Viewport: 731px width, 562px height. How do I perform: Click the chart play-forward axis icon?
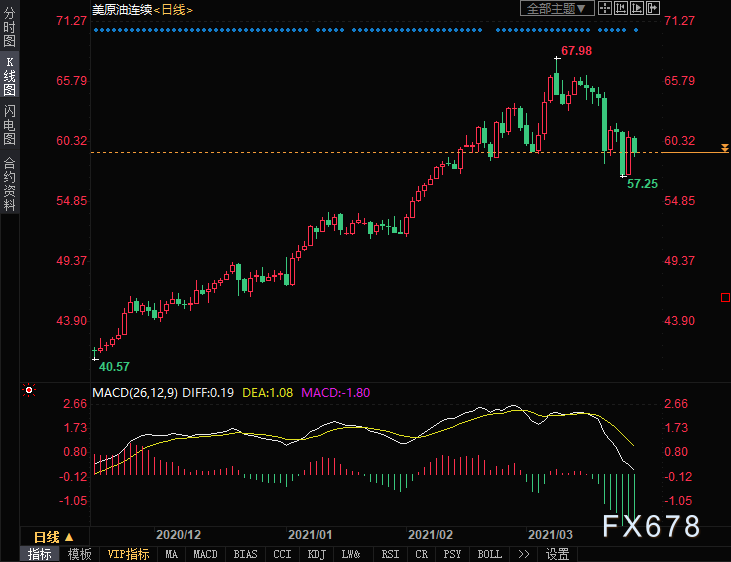point(636,8)
